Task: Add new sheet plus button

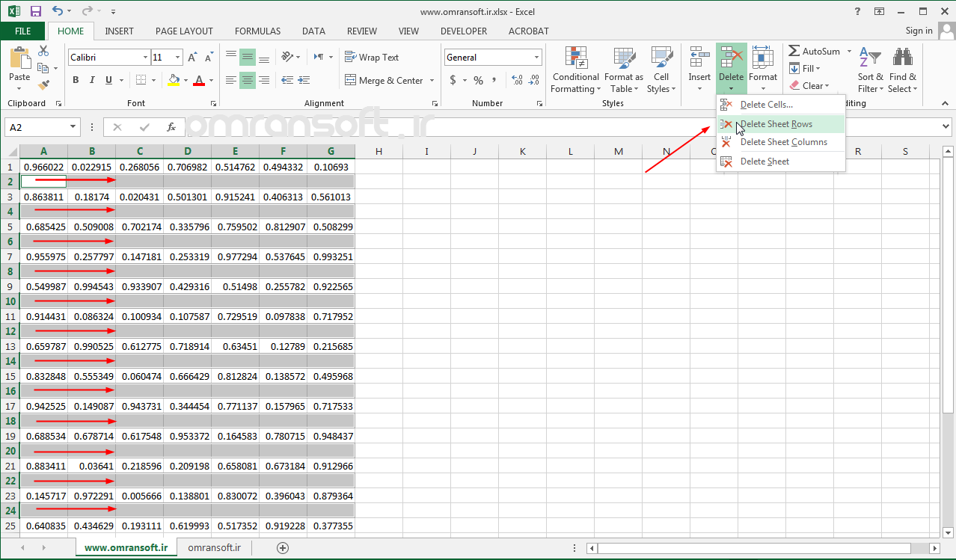Action: pos(283,548)
